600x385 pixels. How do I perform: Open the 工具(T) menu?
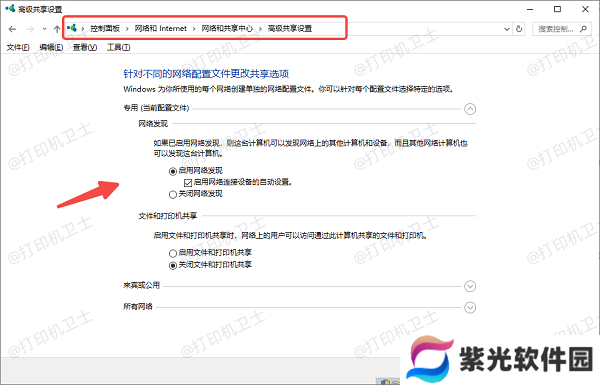coord(119,47)
